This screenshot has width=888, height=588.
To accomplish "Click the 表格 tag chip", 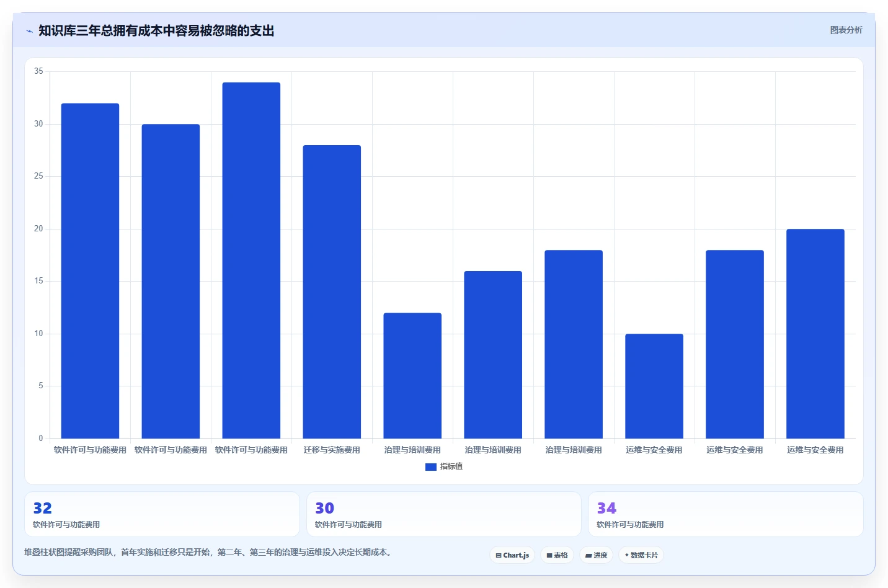I will tap(557, 555).
